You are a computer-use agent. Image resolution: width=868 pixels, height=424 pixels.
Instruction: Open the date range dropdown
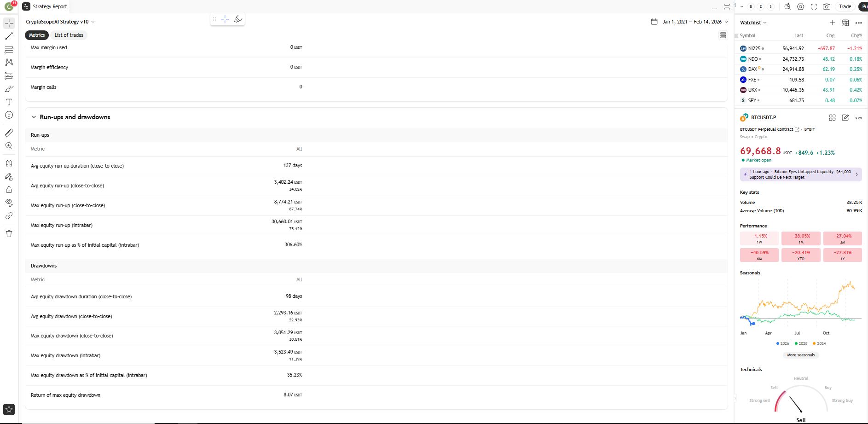[x=689, y=22]
